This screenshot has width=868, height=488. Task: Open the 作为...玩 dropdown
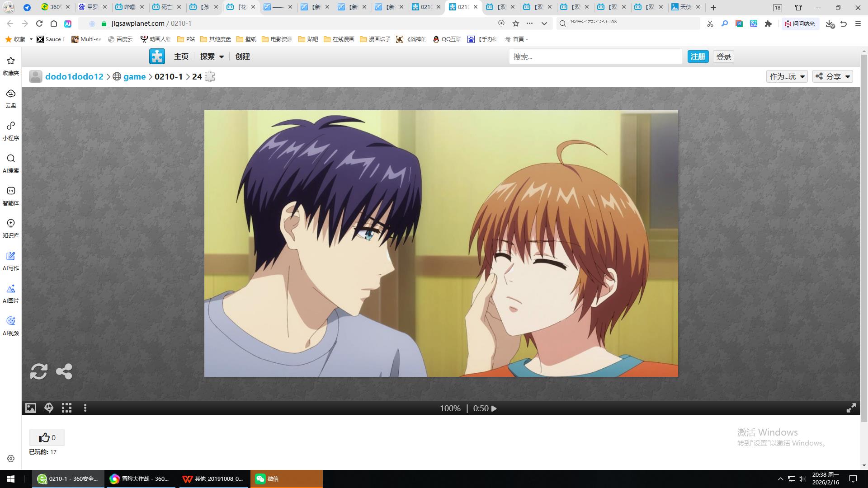(787, 76)
